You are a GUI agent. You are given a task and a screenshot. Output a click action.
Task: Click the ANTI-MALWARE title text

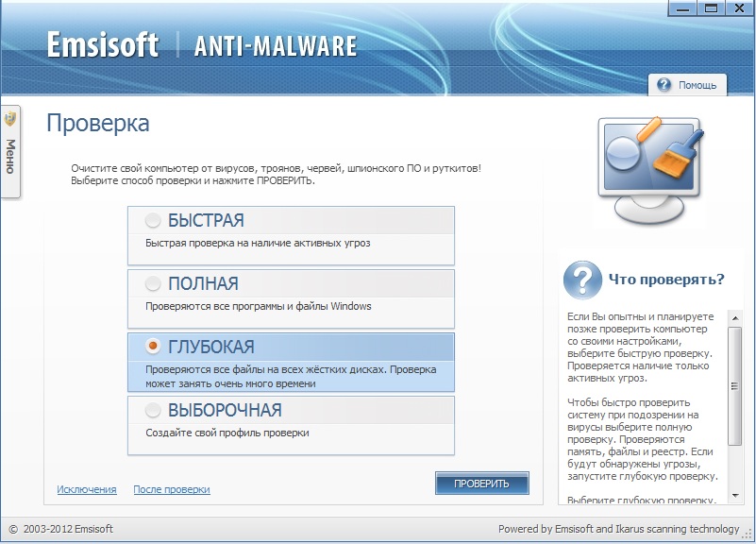coord(276,46)
